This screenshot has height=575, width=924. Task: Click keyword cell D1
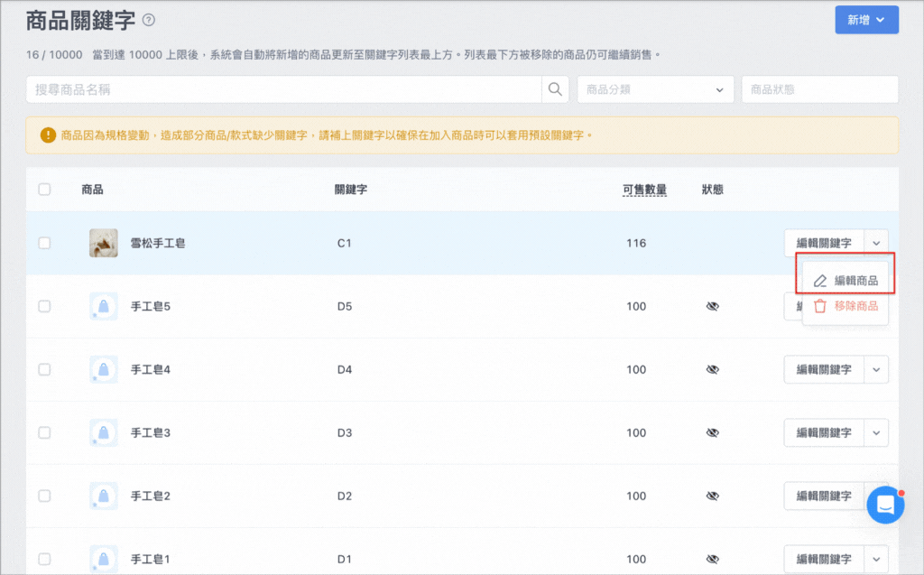344,559
